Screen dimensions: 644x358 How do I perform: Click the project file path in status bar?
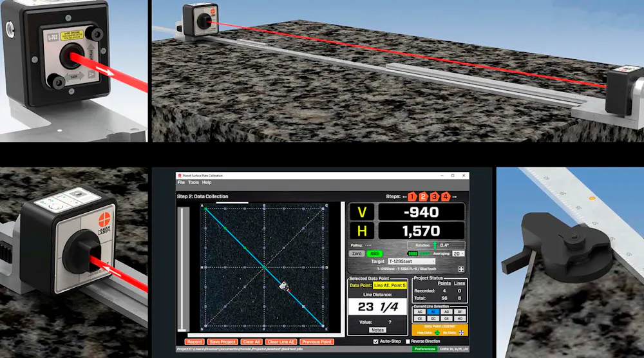click(x=240, y=349)
